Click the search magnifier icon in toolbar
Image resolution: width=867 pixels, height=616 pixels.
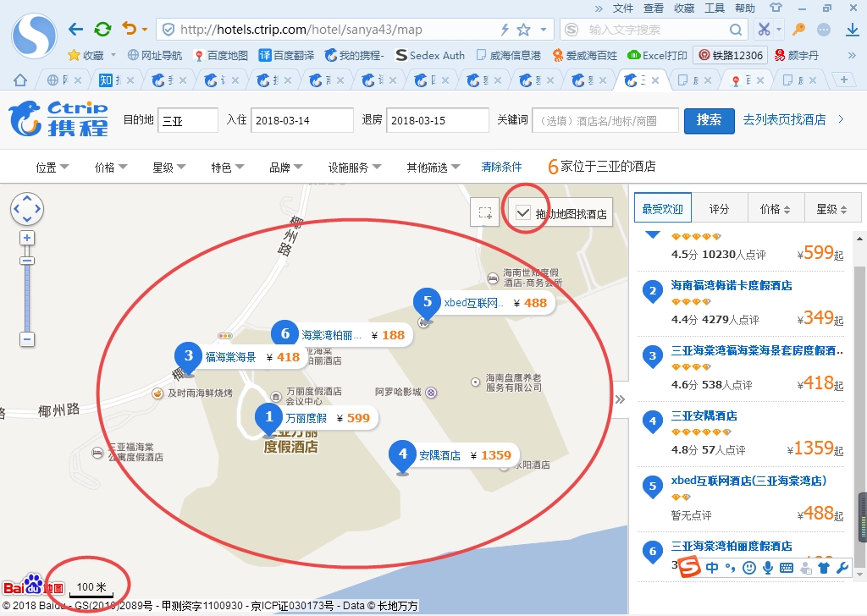coord(736,30)
